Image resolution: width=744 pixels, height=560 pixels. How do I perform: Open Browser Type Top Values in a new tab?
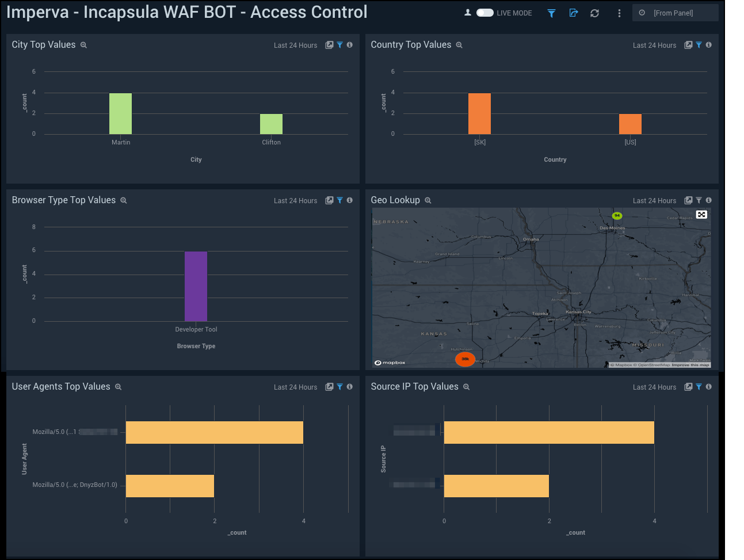coord(329,200)
